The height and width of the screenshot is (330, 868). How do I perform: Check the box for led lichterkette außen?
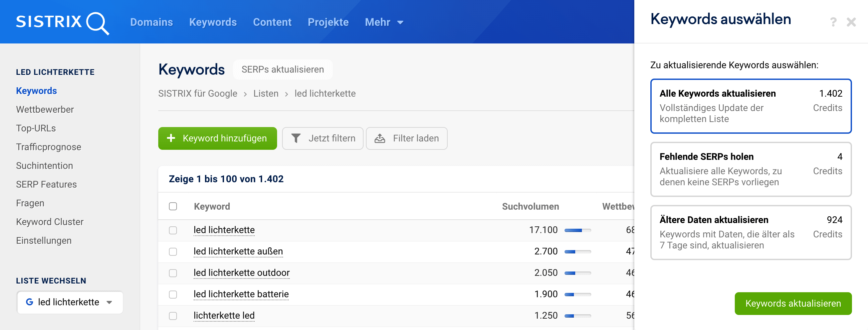(x=173, y=252)
